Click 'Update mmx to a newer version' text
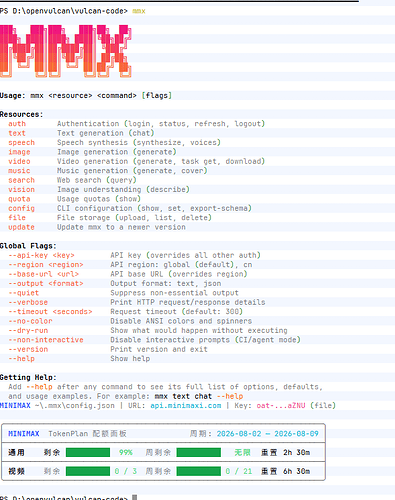This screenshot has width=395, height=500. click(121, 227)
